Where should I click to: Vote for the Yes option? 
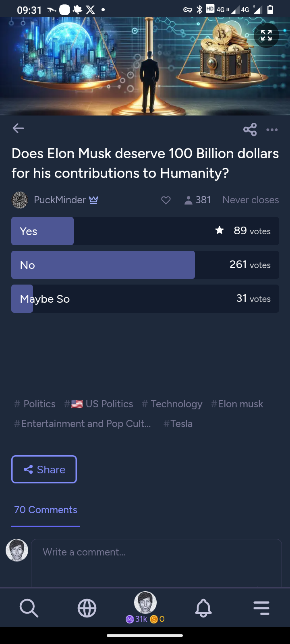(x=145, y=231)
